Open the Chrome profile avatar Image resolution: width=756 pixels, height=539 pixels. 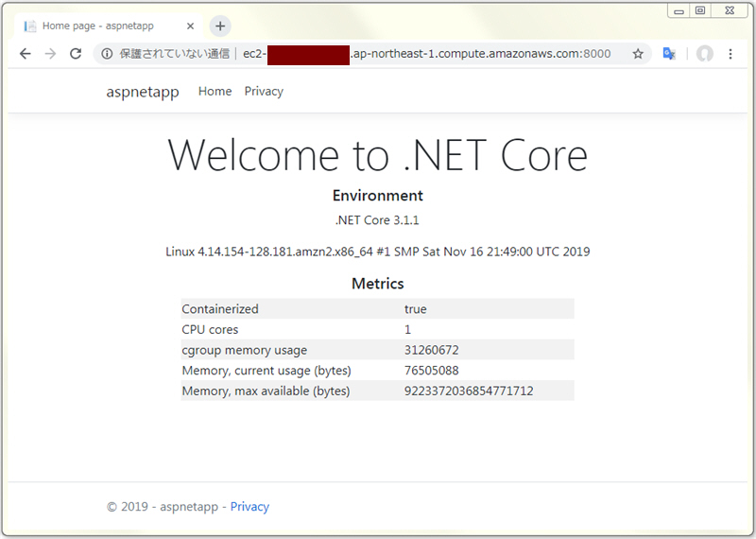[704, 54]
